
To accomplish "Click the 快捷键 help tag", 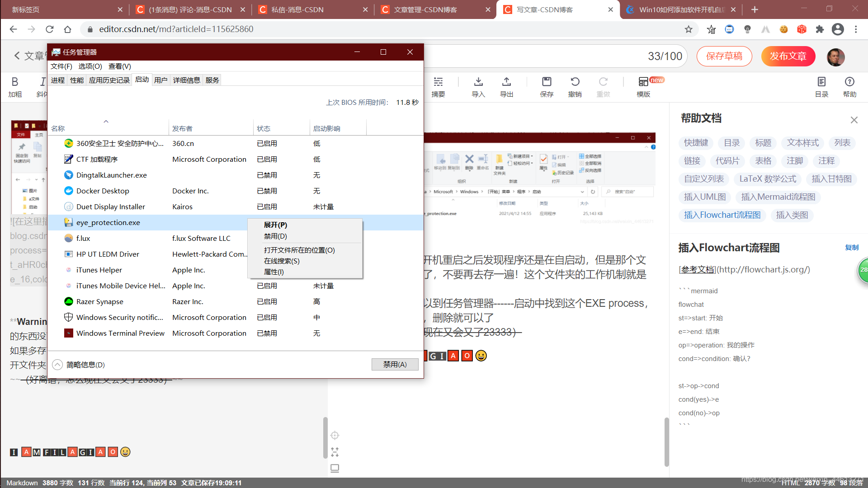I will pyautogui.click(x=696, y=143).
